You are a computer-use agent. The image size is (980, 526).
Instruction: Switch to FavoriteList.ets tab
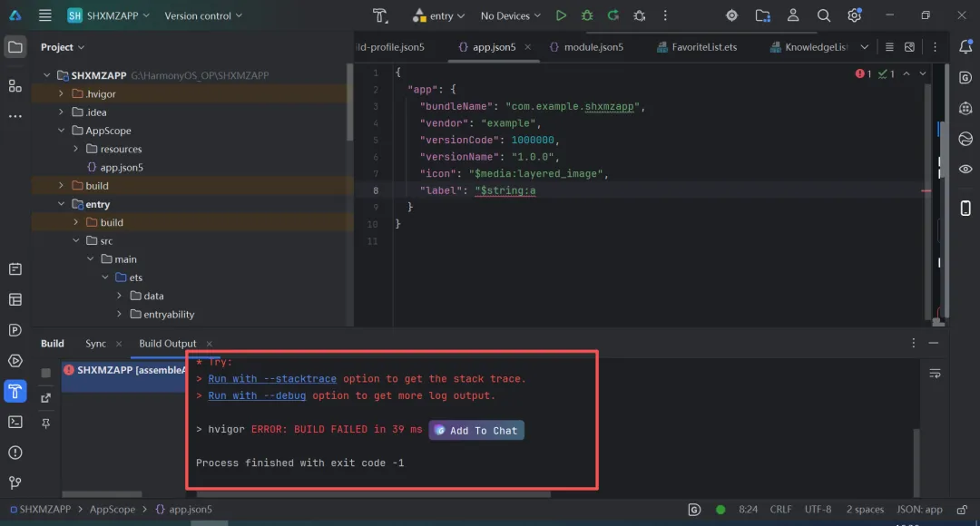coord(696,47)
